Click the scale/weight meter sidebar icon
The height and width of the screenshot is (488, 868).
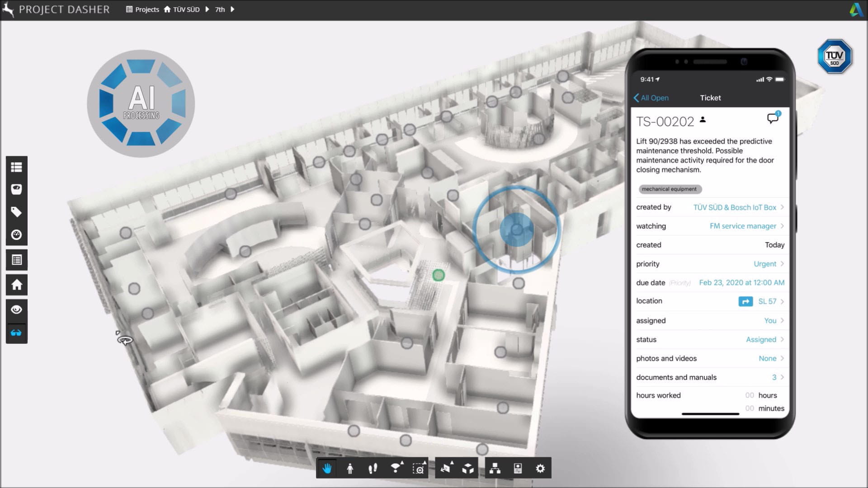17,189
